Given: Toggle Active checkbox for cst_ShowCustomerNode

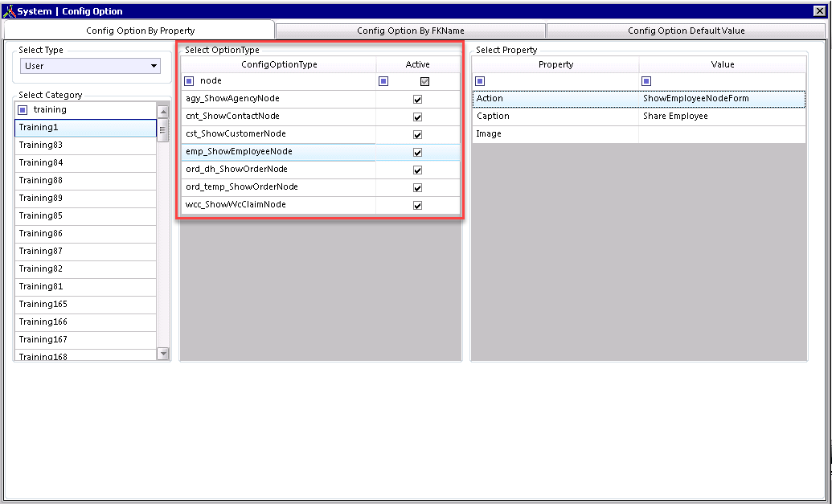Looking at the screenshot, I should click(x=417, y=135).
